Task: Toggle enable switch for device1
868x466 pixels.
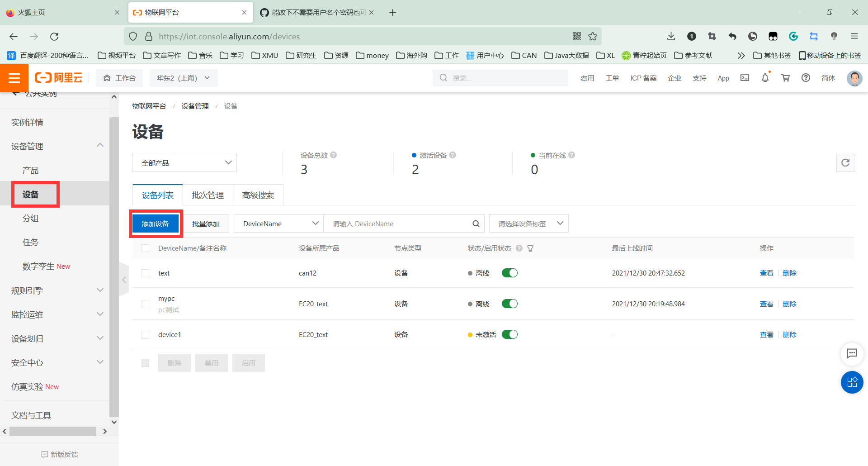Action: tap(509, 334)
